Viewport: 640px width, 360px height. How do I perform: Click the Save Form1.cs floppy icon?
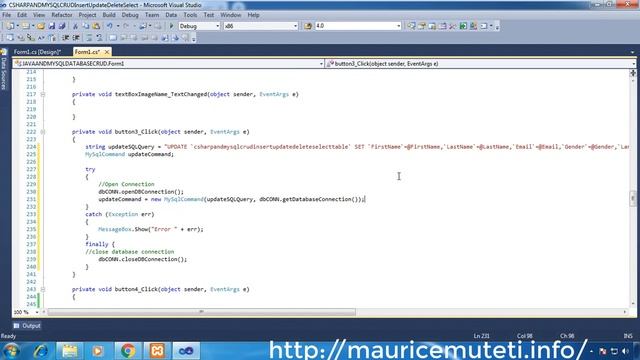point(51,26)
